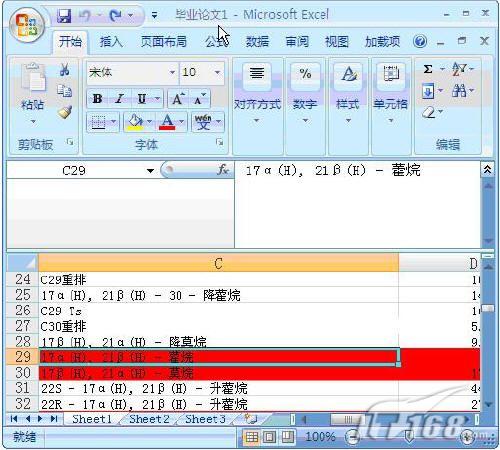Select row 24 header

[x=23, y=279]
